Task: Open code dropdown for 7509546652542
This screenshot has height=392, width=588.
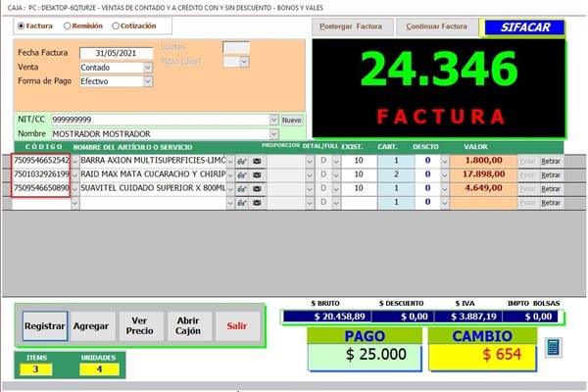Action: pos(75,162)
